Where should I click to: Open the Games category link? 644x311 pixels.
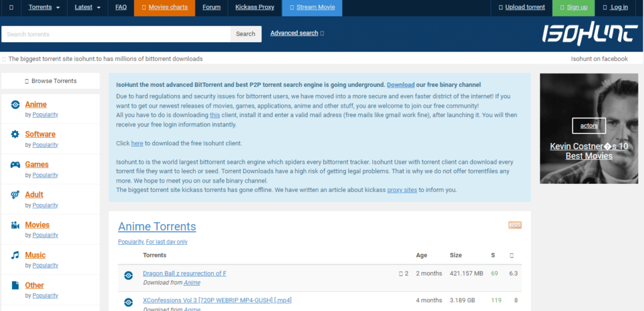pos(36,164)
